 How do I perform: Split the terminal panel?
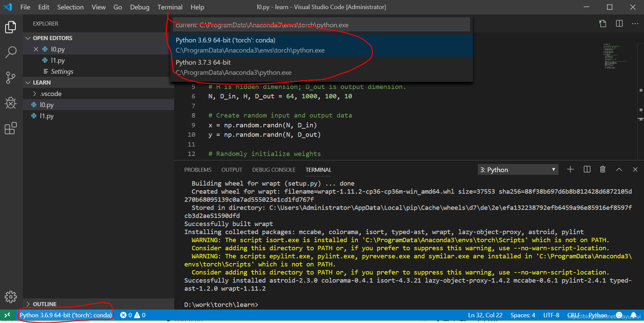[x=587, y=169]
